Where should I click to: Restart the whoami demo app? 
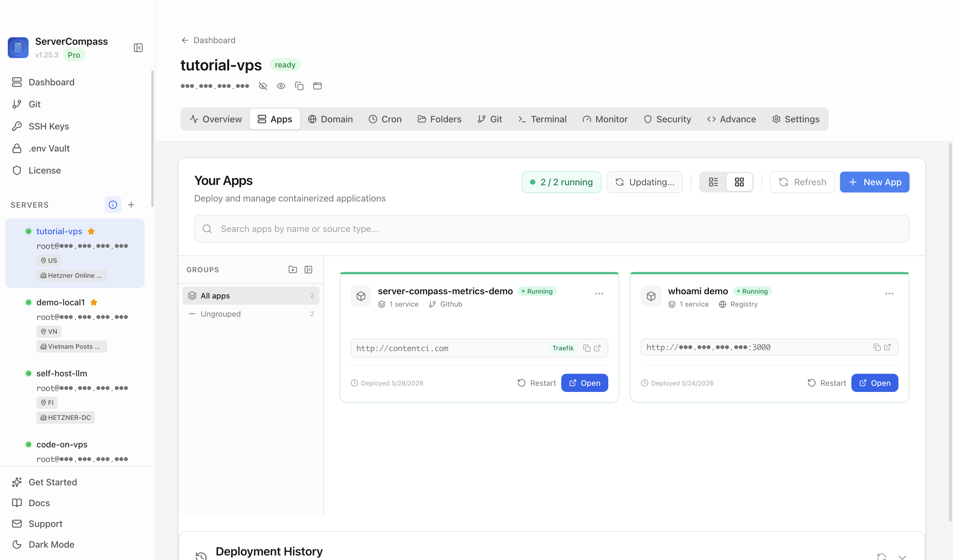click(x=826, y=383)
